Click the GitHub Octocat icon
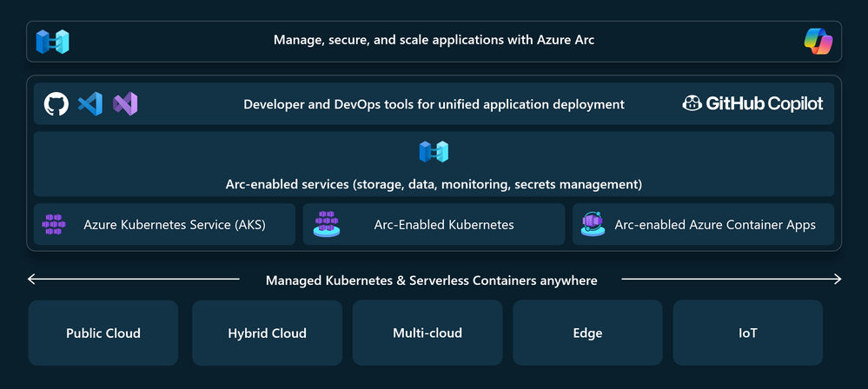This screenshot has width=868, height=389. tap(56, 104)
